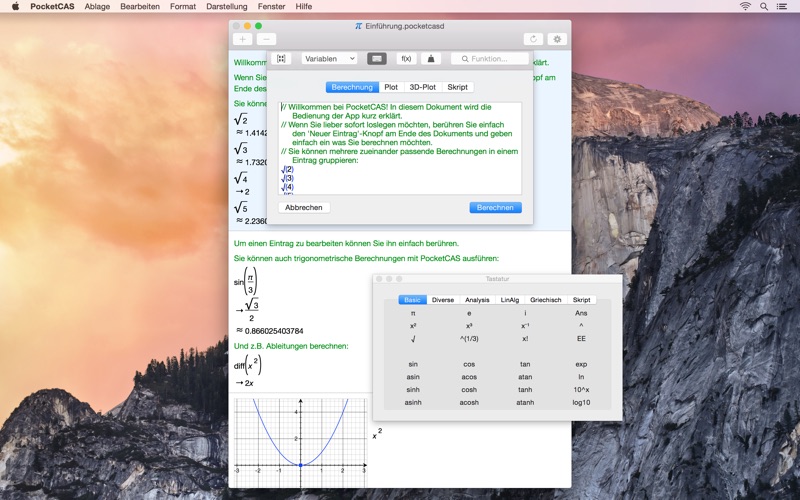The width and height of the screenshot is (800, 500).
Task: Click the sin key
Action: [413, 364]
